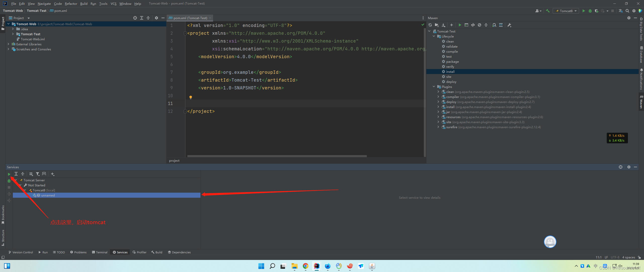Collapse all in Maven tool window
Screen dimensions: 644x272
coord(486,25)
